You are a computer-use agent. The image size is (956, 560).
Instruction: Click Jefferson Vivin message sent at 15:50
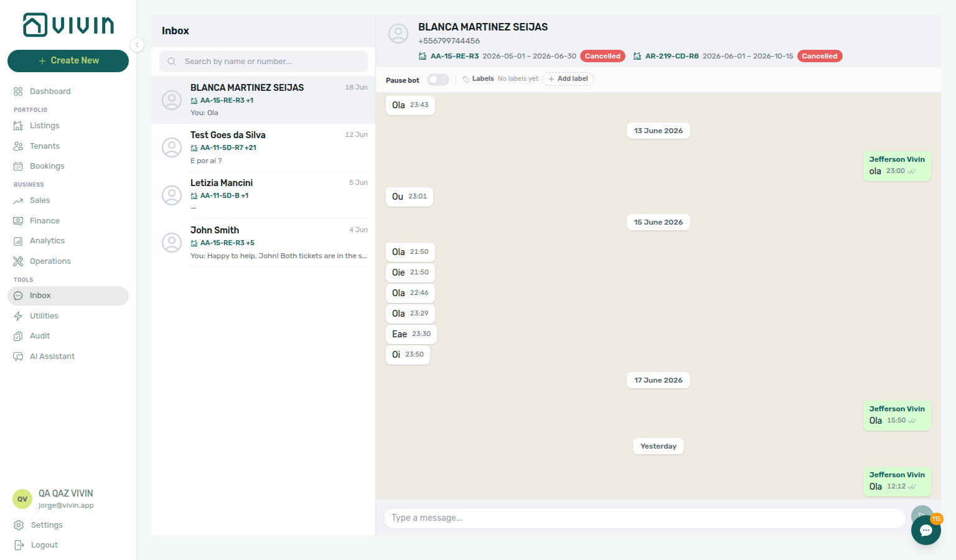point(897,415)
